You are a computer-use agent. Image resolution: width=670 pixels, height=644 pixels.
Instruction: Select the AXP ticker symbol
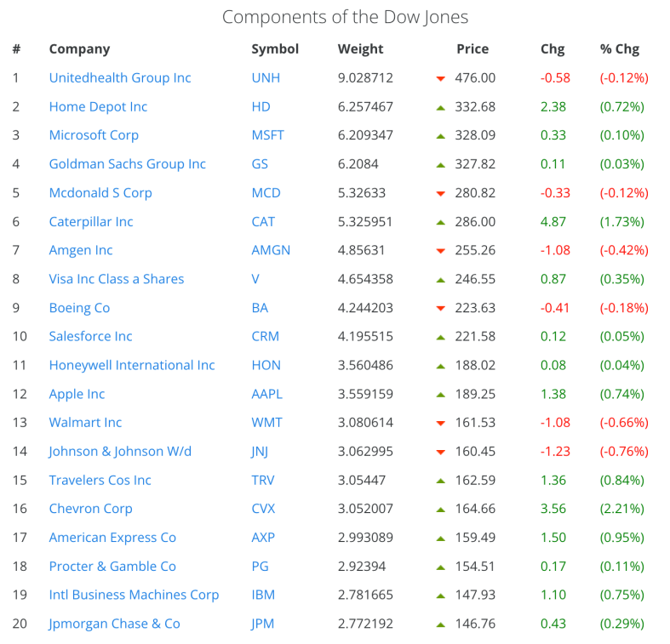pyautogui.click(x=263, y=538)
